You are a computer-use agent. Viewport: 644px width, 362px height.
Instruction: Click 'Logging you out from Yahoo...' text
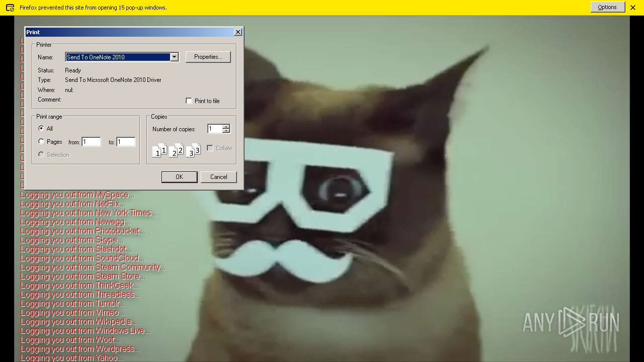[72, 357]
